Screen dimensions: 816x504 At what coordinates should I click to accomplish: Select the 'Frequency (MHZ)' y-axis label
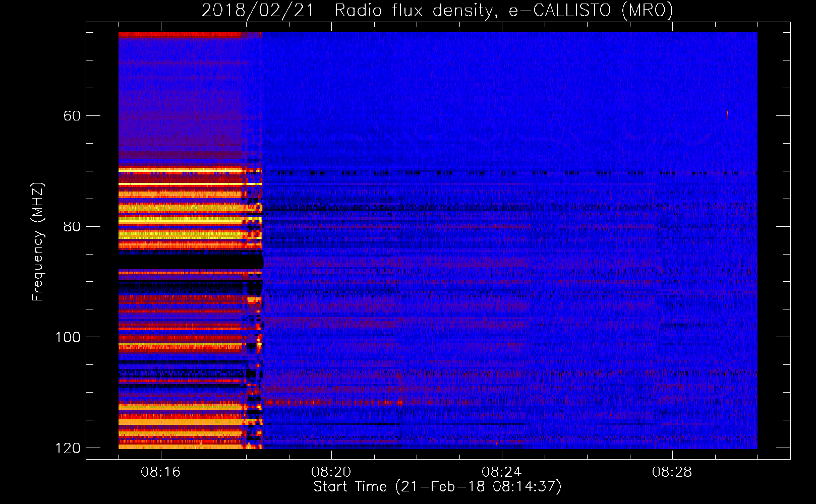[38, 242]
